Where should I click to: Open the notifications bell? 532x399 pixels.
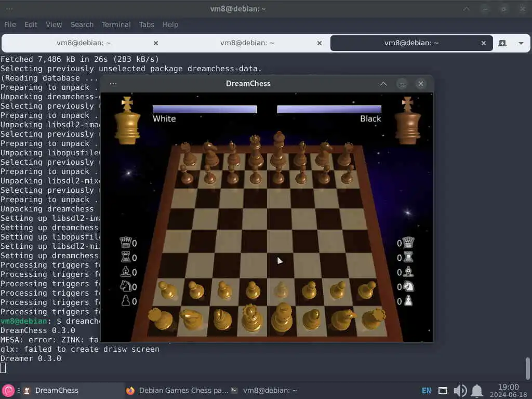[477, 391]
